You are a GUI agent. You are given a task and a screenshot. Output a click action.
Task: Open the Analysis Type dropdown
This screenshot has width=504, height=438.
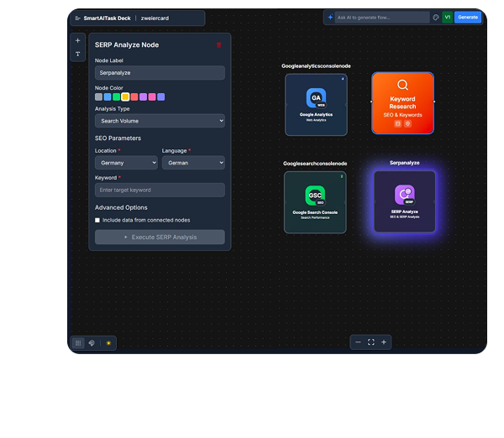pyautogui.click(x=160, y=121)
